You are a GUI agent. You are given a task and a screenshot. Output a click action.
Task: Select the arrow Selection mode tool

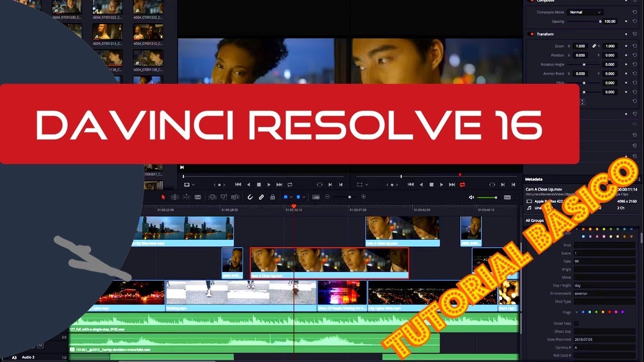coord(163,197)
